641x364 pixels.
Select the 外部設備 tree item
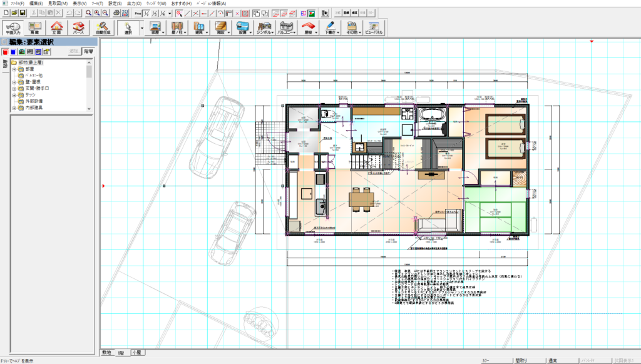pos(34,101)
